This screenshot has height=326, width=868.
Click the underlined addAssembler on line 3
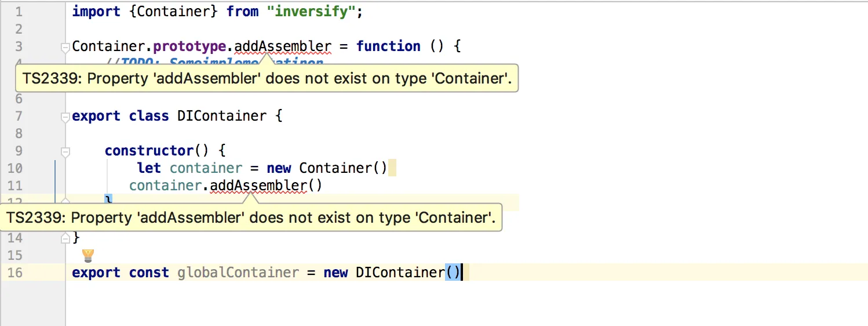(x=283, y=46)
